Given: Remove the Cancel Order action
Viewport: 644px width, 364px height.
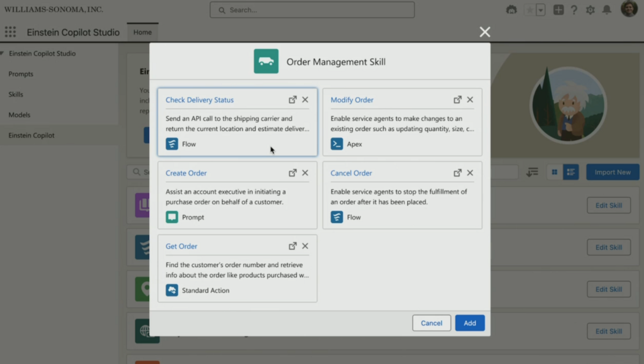Looking at the screenshot, I should [470, 173].
